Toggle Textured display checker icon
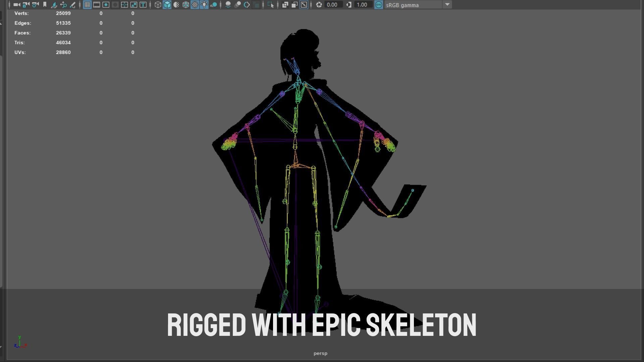The image size is (644, 362). (x=195, y=5)
